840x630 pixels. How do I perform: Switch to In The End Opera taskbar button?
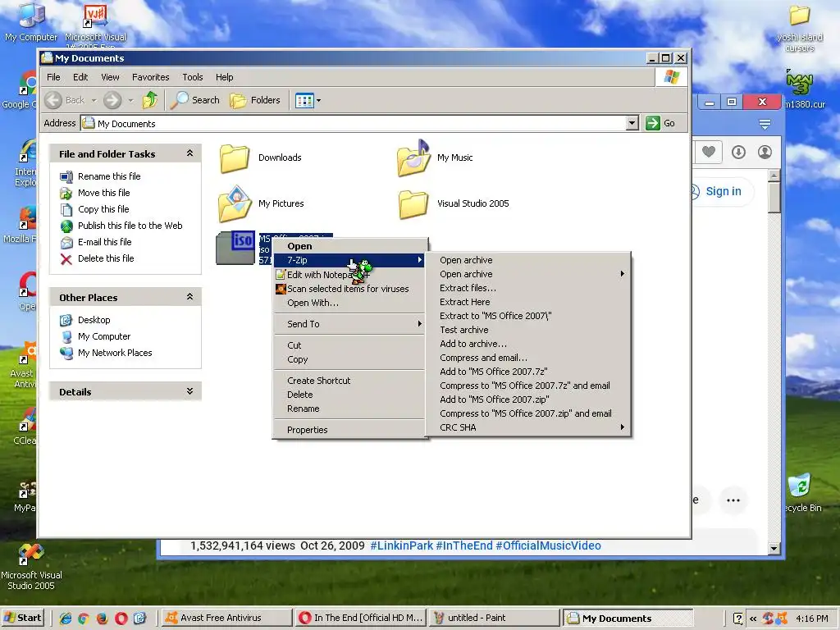[x=361, y=618]
